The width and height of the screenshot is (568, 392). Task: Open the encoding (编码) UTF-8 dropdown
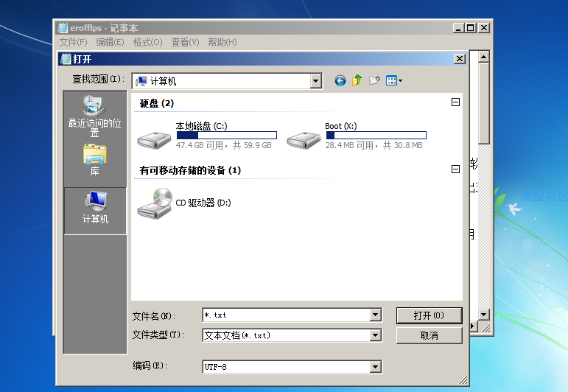click(x=376, y=367)
